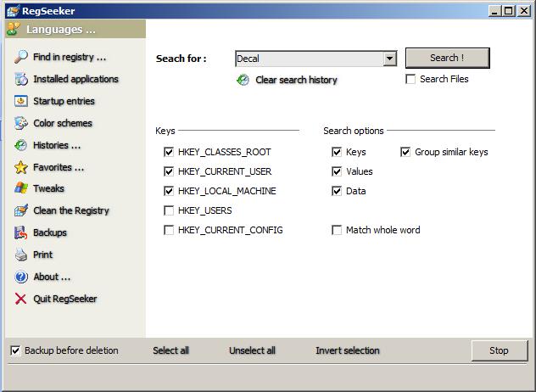
Task: Open Installed applications section
Action: click(75, 79)
